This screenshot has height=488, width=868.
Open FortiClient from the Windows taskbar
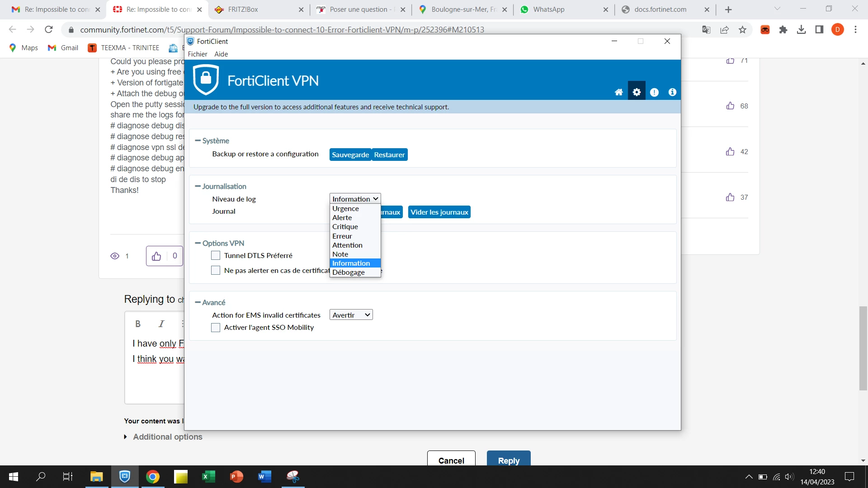(125, 476)
